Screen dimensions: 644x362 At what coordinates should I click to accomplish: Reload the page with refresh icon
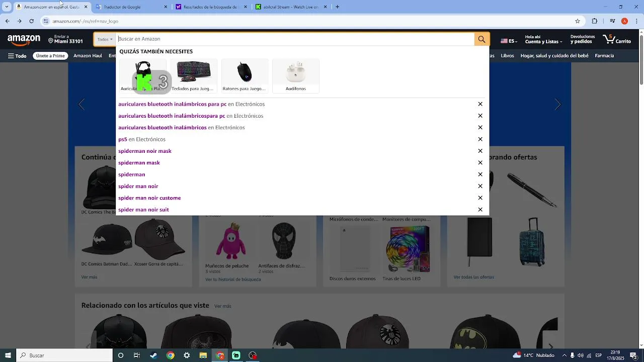32,21
